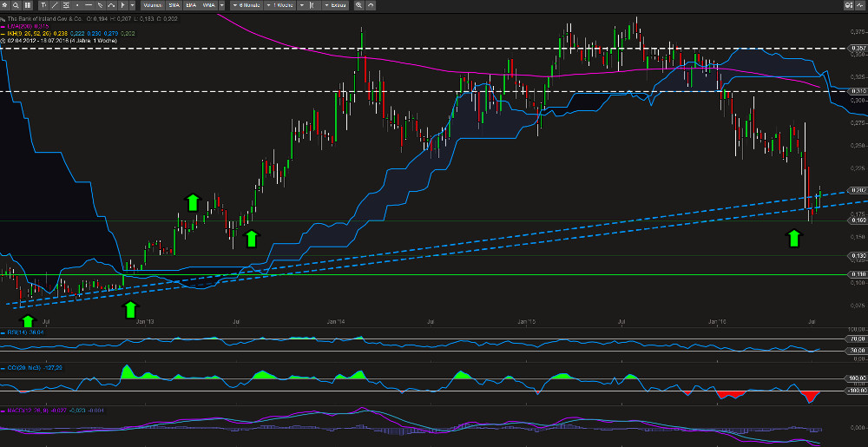Click the magnifier search icon in toolbar

click(17, 5)
